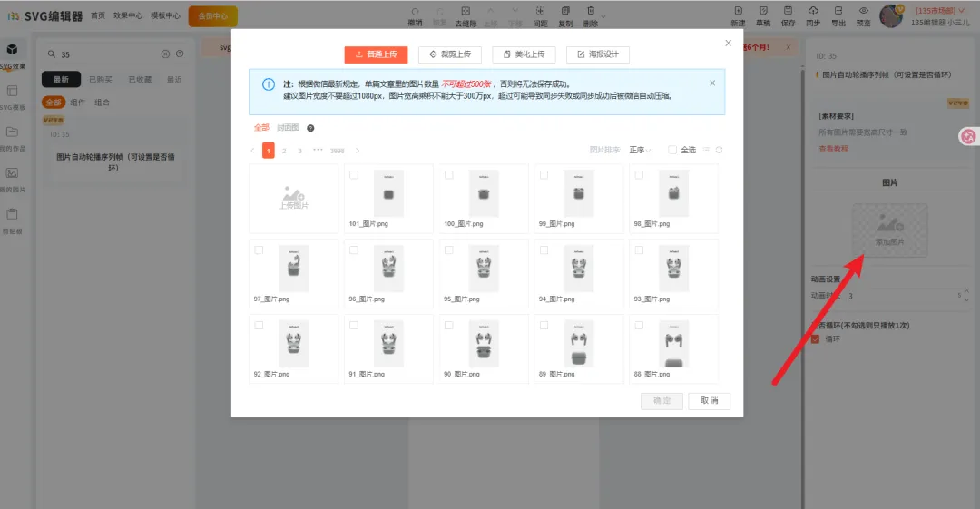Click the 普通上传 upload button
This screenshot has height=509, width=980.
coord(376,54)
